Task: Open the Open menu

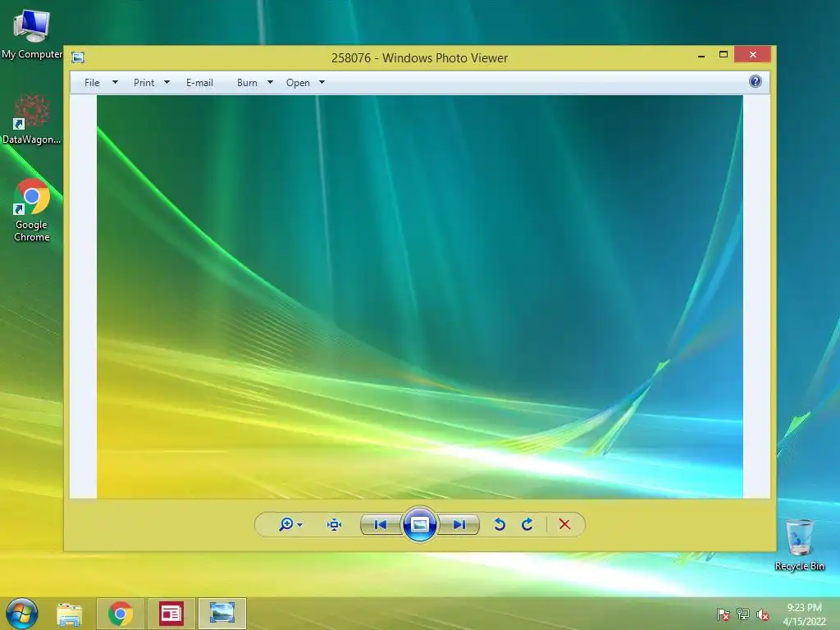Action: pyautogui.click(x=298, y=83)
